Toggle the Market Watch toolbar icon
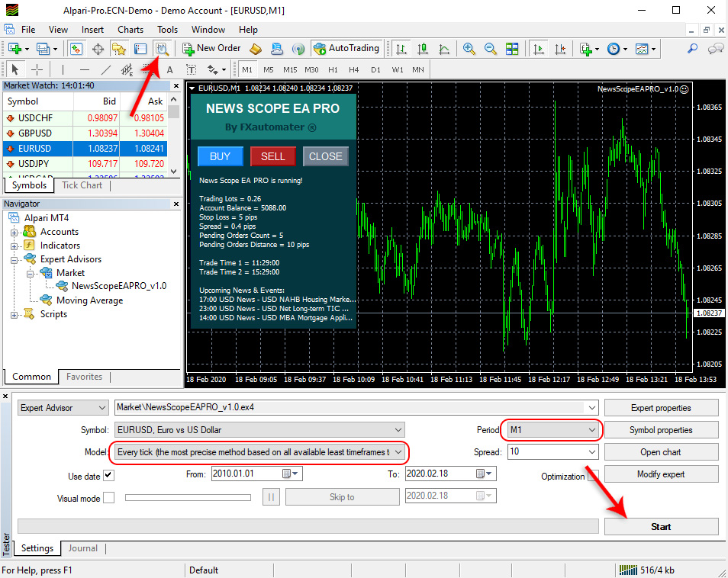 click(x=76, y=49)
